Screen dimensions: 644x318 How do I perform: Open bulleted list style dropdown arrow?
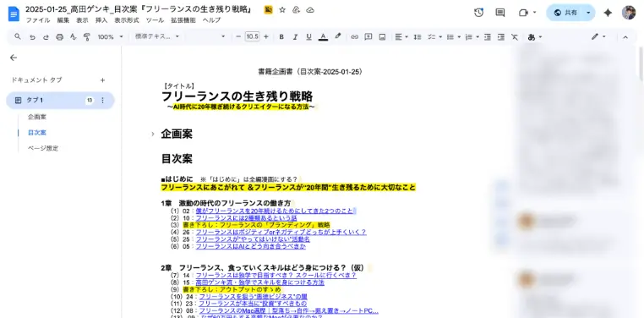click(459, 37)
